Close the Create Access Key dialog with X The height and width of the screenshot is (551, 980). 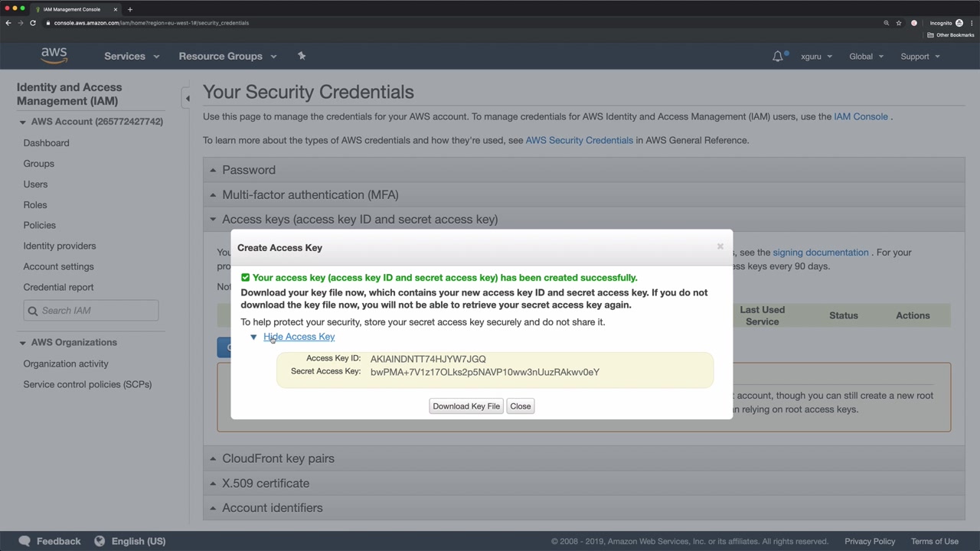point(720,246)
